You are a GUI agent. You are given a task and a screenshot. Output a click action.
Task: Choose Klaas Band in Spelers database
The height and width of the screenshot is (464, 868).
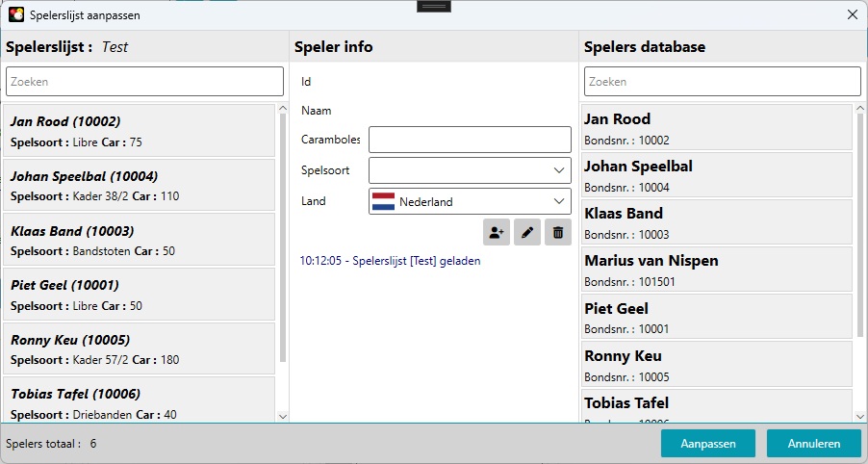[x=716, y=222]
